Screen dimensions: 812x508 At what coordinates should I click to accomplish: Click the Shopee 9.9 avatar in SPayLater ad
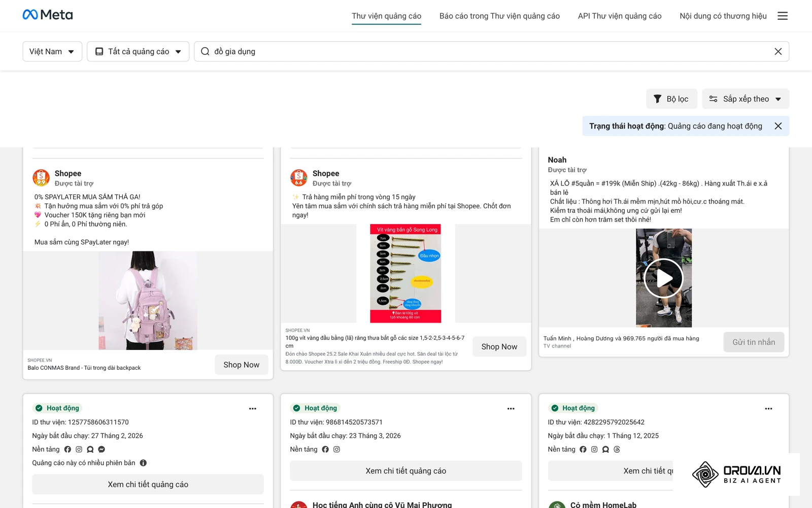[x=41, y=178]
